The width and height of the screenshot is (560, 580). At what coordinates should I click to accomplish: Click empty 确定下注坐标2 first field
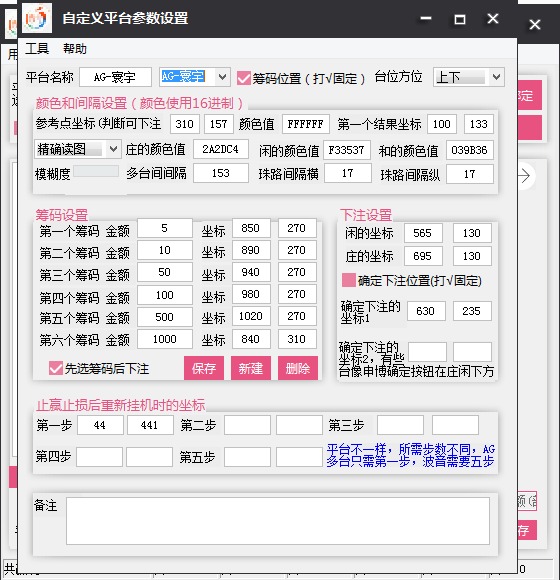point(427,352)
